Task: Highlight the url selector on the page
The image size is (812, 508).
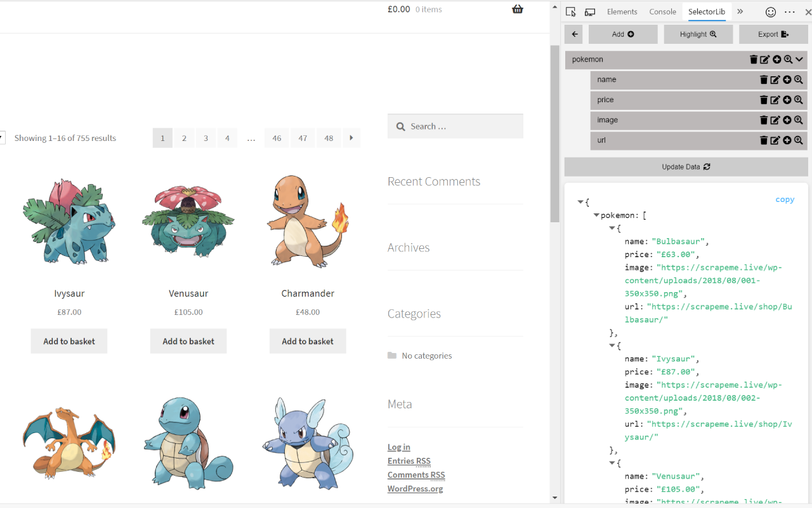Action: [x=798, y=141]
